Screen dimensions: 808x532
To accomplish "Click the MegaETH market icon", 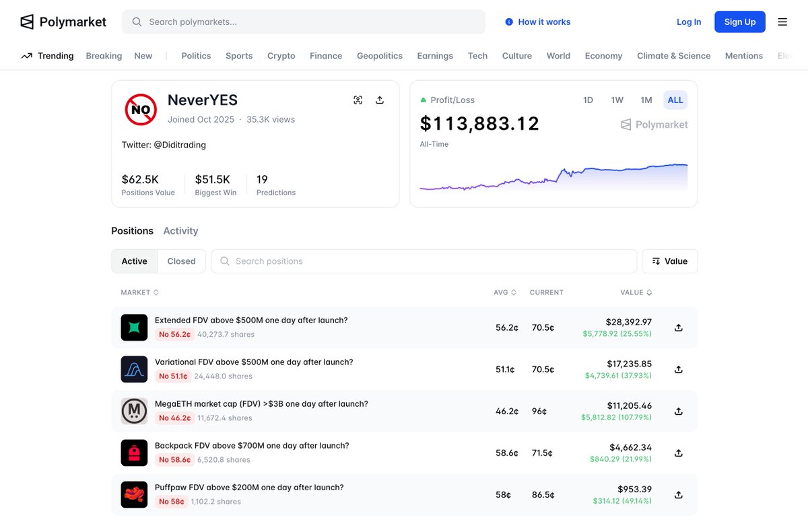I will click(x=134, y=411).
